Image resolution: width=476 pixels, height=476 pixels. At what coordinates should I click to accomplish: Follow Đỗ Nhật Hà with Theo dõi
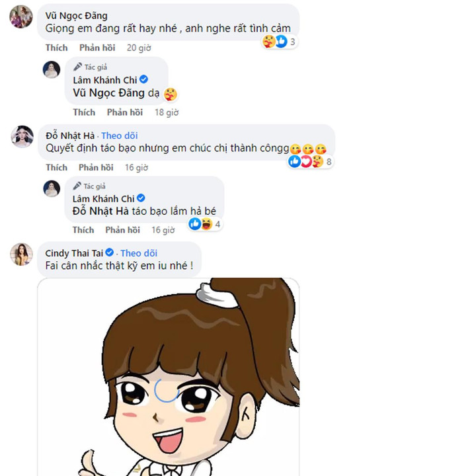click(x=119, y=136)
